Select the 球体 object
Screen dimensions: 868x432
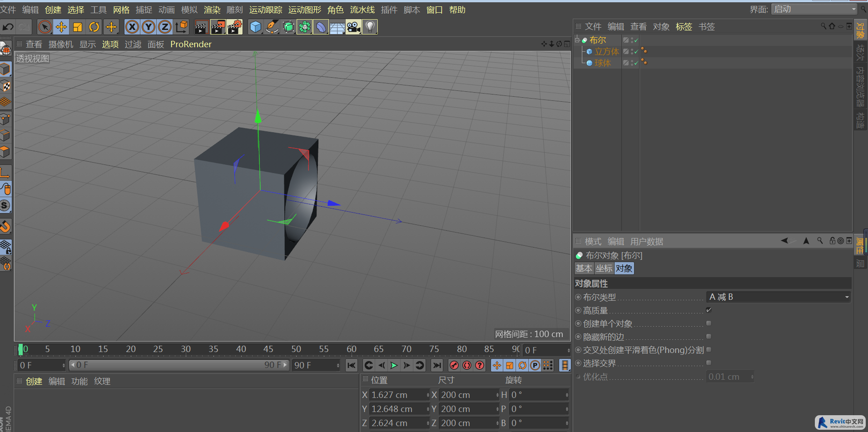(603, 63)
